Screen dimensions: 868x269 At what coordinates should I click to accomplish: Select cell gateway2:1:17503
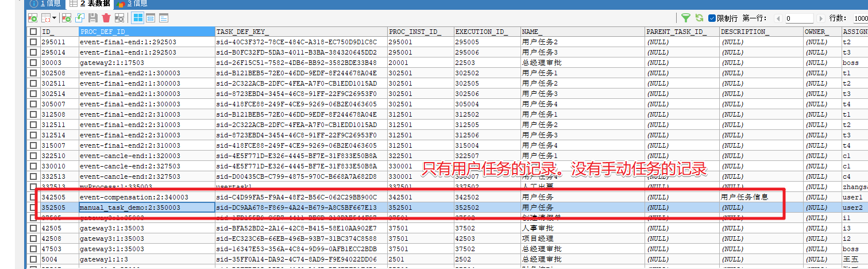[x=146, y=63]
